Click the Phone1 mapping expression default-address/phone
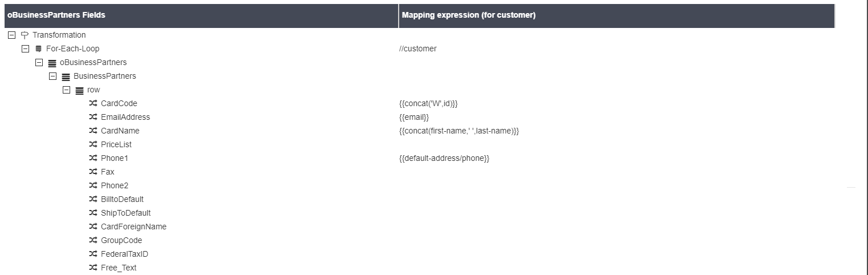The width and height of the screenshot is (868, 275). 444,158
